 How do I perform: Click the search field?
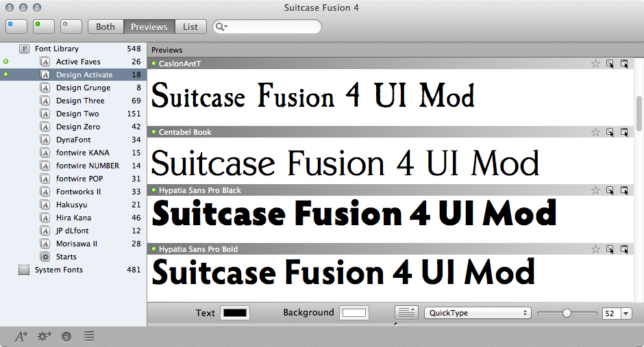(x=267, y=27)
